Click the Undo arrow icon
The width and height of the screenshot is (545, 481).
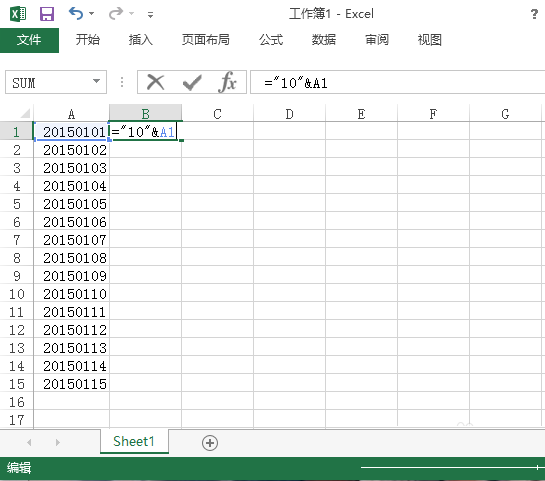tap(76, 14)
